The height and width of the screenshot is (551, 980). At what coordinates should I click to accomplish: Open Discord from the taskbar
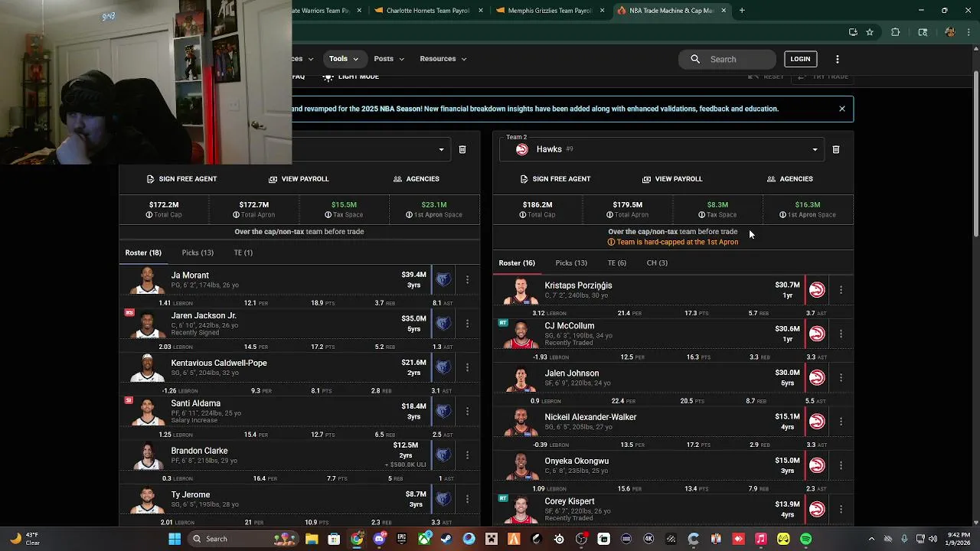click(379, 539)
